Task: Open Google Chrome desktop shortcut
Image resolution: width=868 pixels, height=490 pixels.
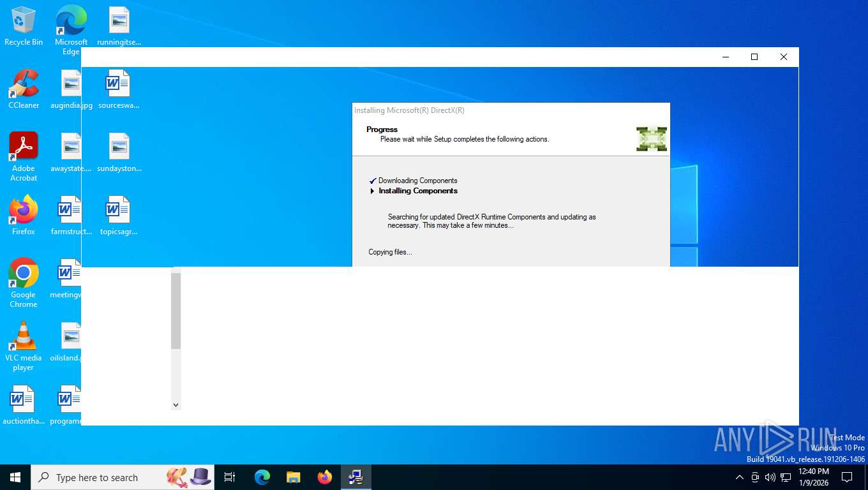Action: 24,283
